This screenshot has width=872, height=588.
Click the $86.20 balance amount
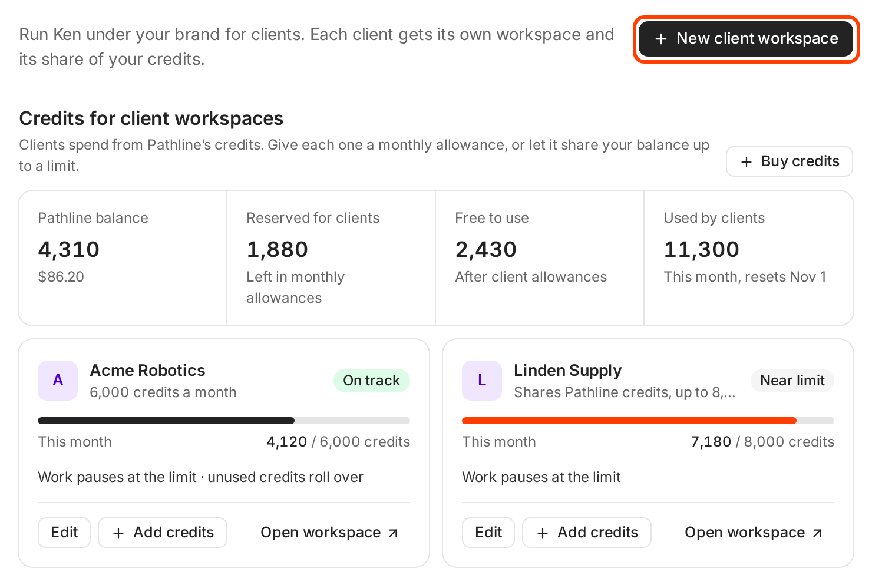click(x=61, y=277)
